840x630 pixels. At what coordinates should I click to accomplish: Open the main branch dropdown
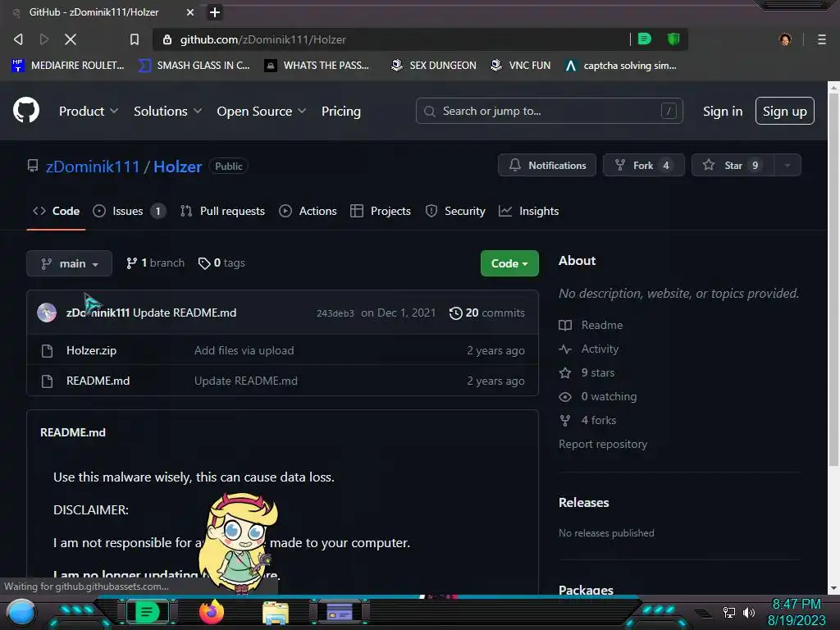pyautogui.click(x=69, y=263)
